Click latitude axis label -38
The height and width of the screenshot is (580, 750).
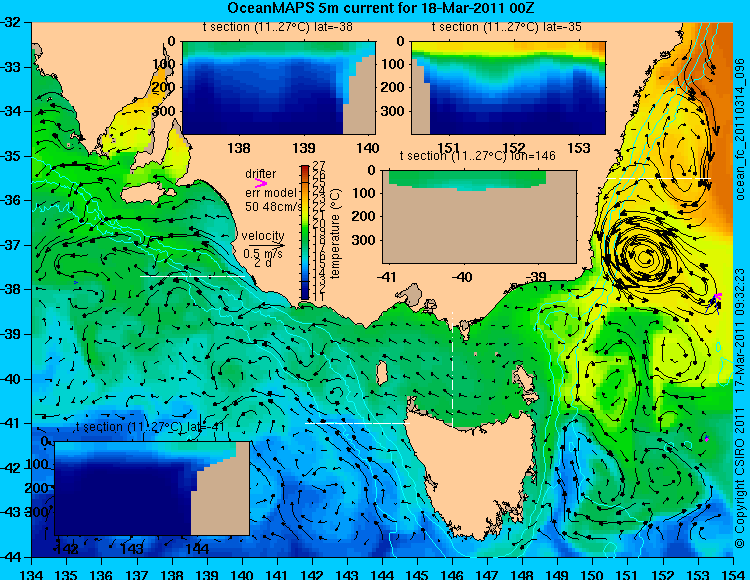(x=11, y=290)
